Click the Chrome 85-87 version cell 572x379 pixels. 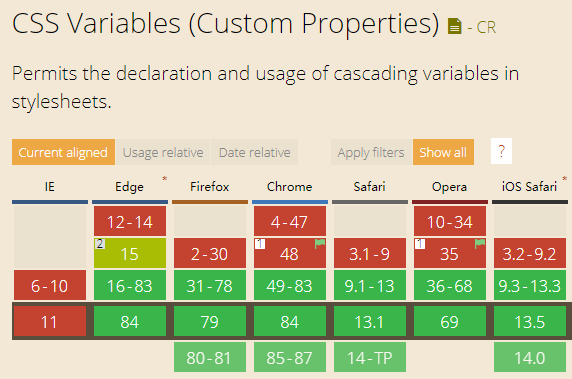[290, 357]
